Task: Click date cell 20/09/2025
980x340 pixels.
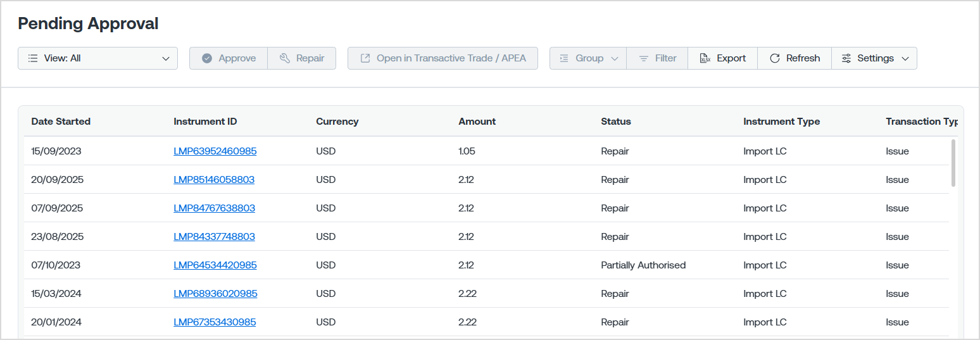Action: pyautogui.click(x=57, y=180)
